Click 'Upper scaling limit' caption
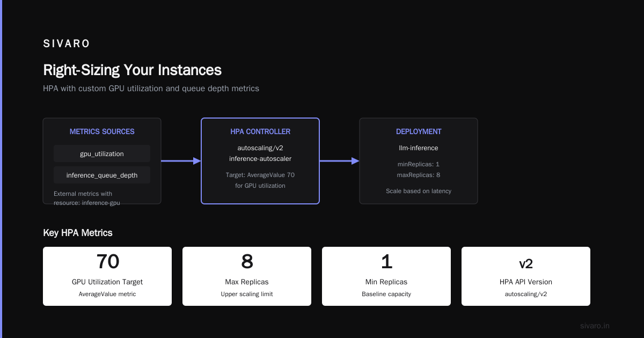This screenshot has height=338, width=644. tap(247, 294)
